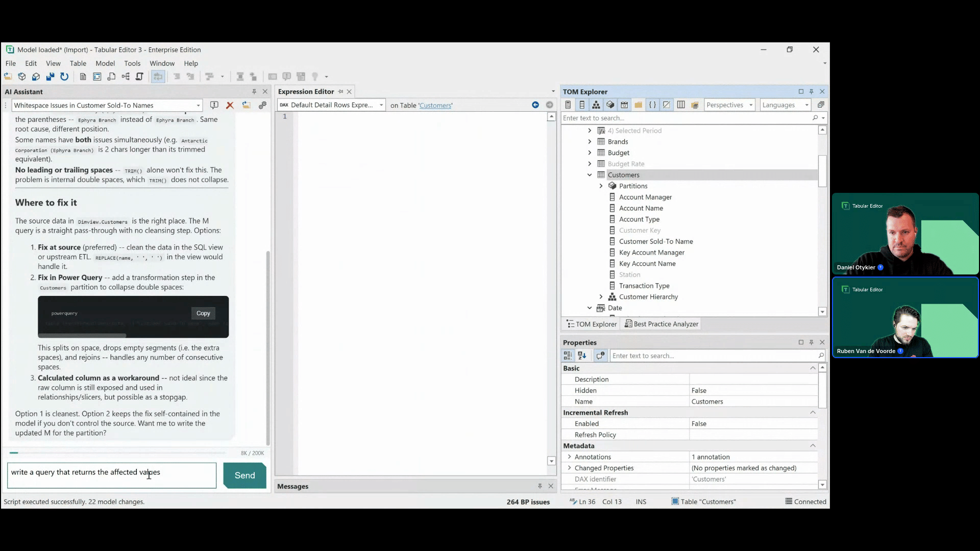This screenshot has height=551, width=980.
Task: Open the conversation title dropdown in AI Assistant
Action: 198,106
